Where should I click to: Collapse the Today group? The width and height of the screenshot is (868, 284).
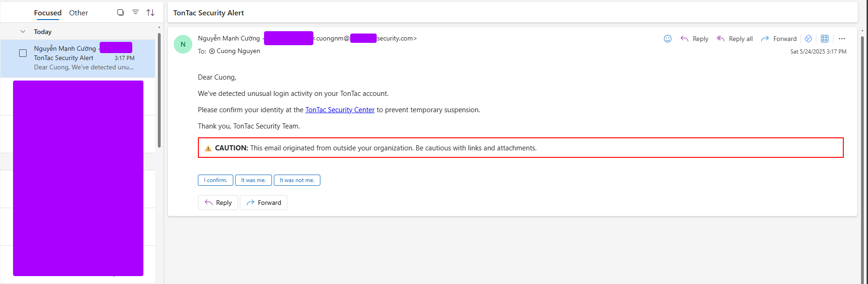click(x=23, y=32)
